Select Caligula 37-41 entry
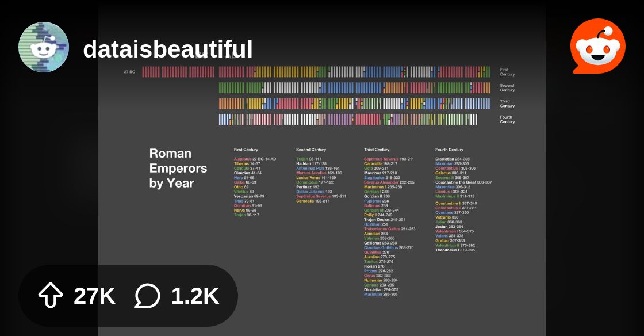 tap(247, 169)
